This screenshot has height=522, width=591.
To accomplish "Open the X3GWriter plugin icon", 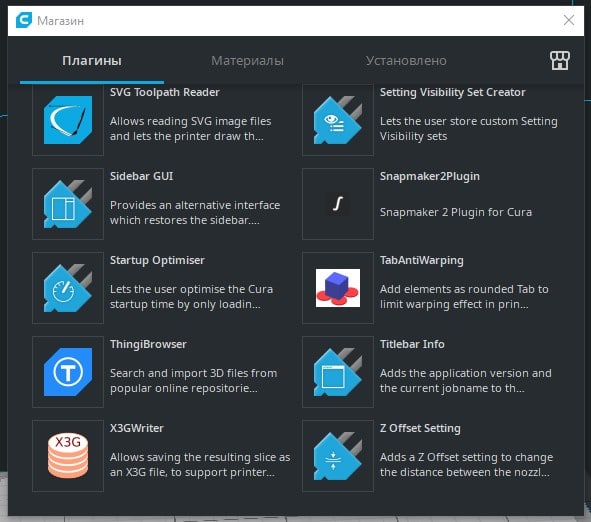I will click(68, 456).
